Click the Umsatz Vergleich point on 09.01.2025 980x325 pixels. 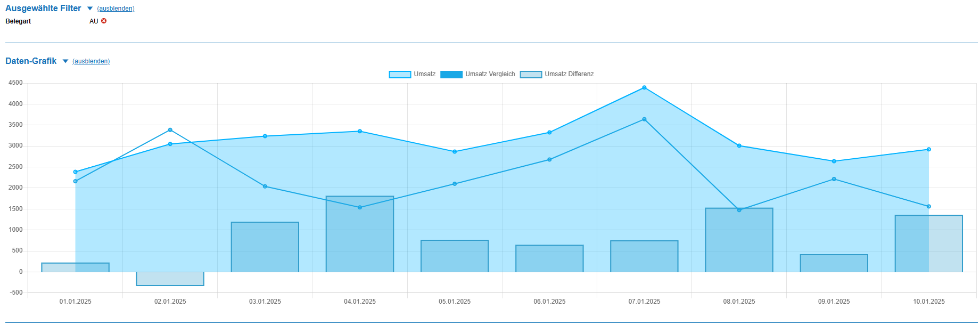click(x=834, y=179)
